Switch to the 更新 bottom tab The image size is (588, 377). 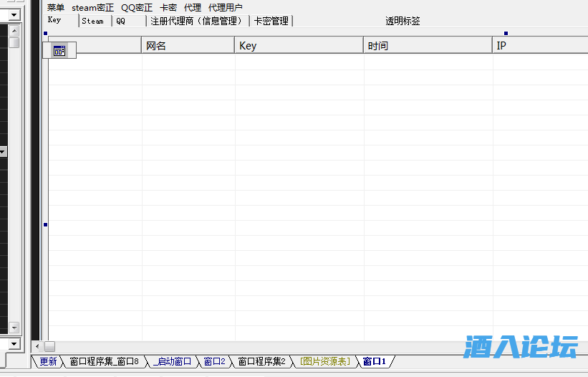pos(48,362)
